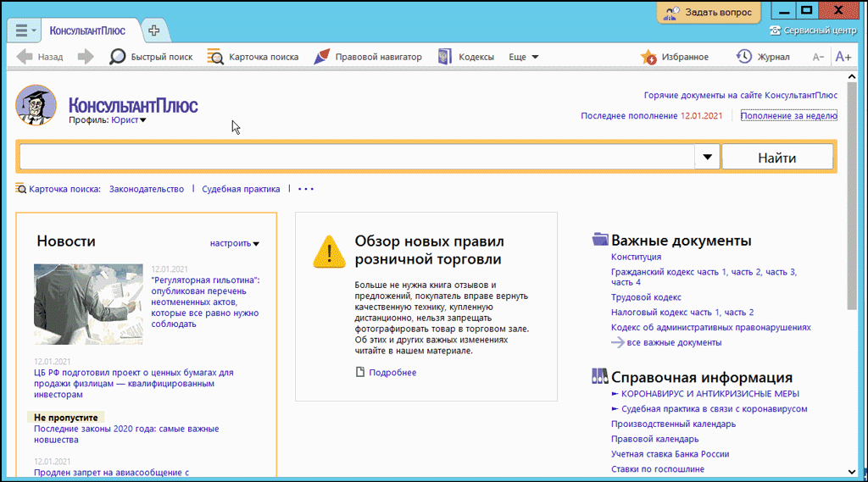Open Кодекс об административных правонарушениях
Screen dimensions: 868x482
(x=711, y=327)
